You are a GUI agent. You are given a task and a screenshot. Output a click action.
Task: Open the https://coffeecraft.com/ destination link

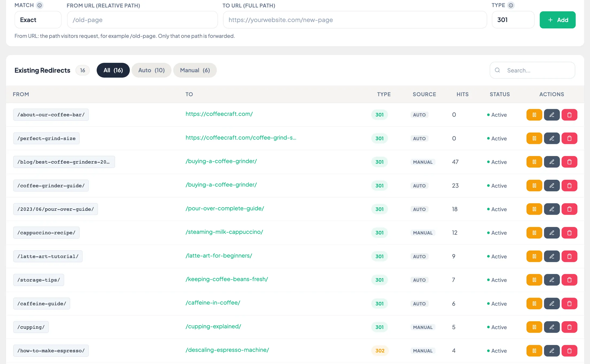click(219, 114)
